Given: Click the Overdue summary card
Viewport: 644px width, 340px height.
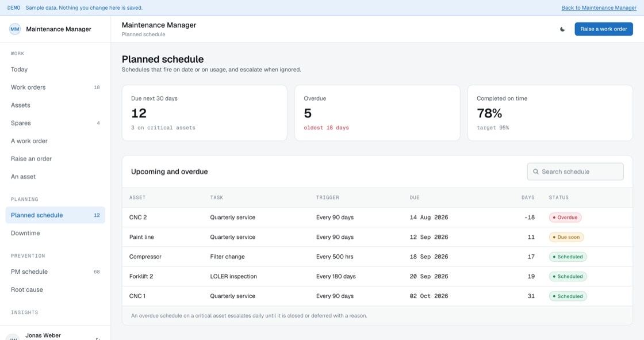Looking at the screenshot, I should click(x=377, y=113).
